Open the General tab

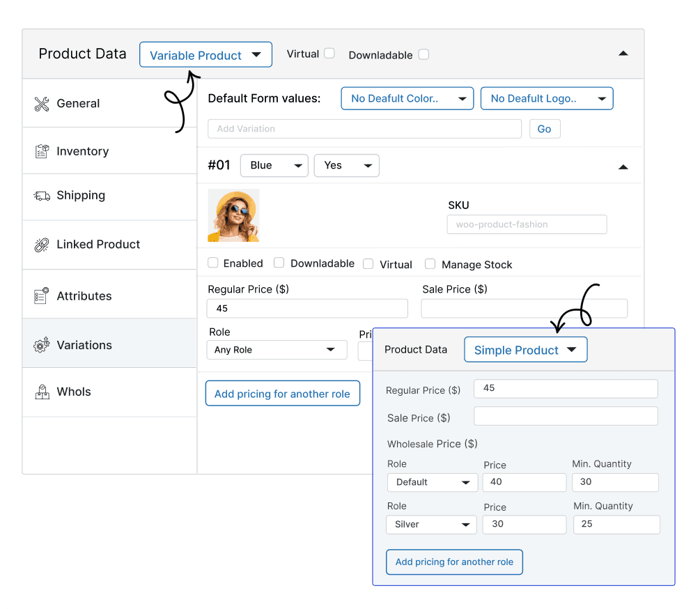(x=110, y=104)
